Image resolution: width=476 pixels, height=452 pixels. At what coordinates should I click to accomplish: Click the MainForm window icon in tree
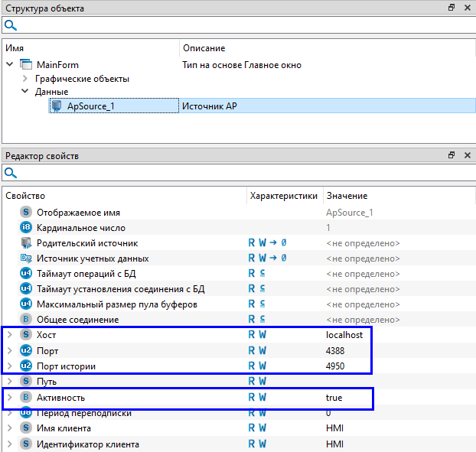(x=26, y=65)
